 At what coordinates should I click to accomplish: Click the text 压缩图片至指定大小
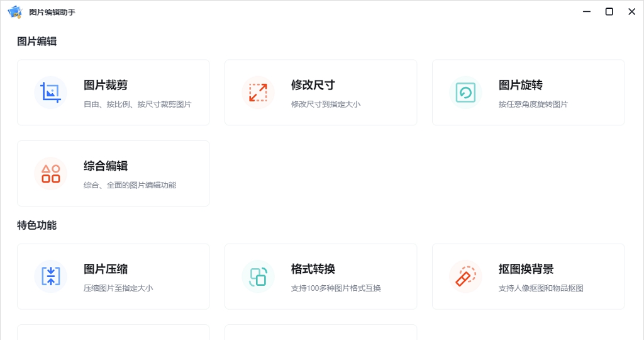pos(118,288)
